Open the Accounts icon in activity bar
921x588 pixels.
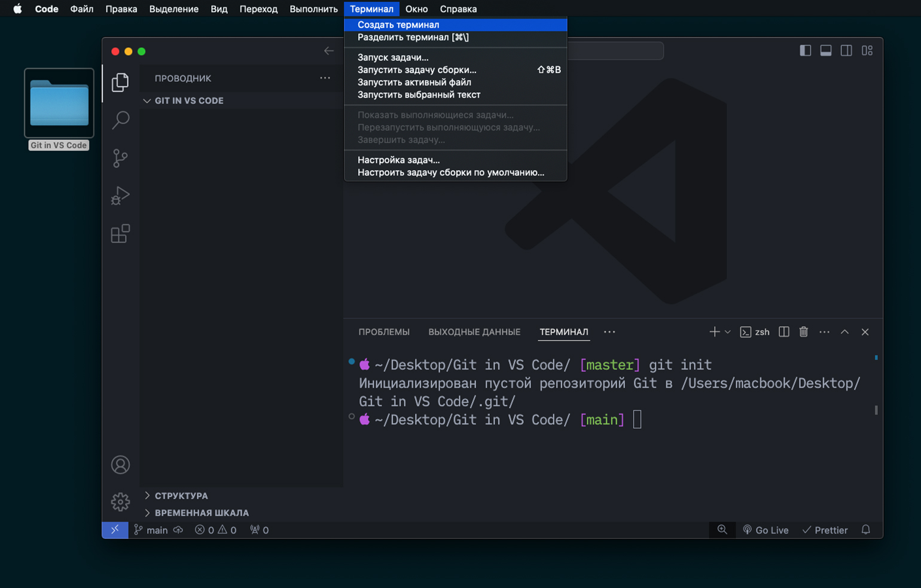[120, 465]
